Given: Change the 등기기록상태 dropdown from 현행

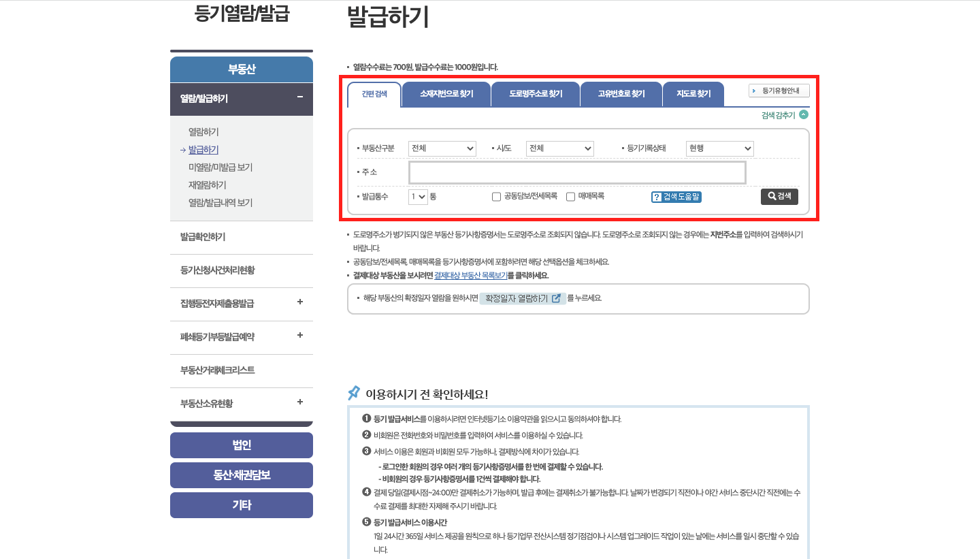Looking at the screenshot, I should coord(719,148).
